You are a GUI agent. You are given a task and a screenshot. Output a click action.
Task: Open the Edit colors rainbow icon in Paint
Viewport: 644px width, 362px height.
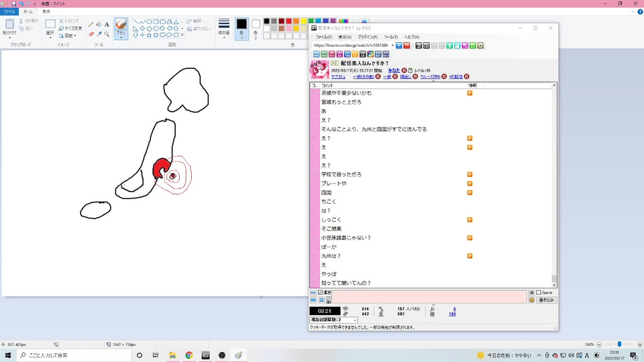tap(343, 21)
